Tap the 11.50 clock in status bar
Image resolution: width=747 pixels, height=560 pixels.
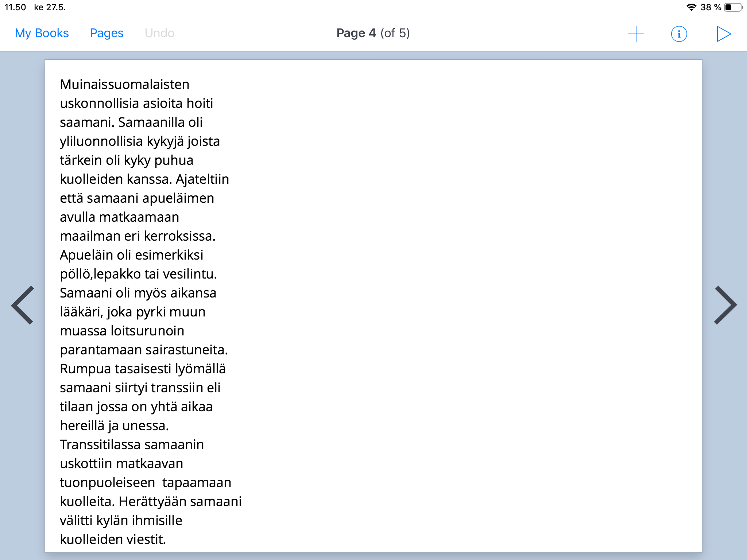click(x=15, y=7)
